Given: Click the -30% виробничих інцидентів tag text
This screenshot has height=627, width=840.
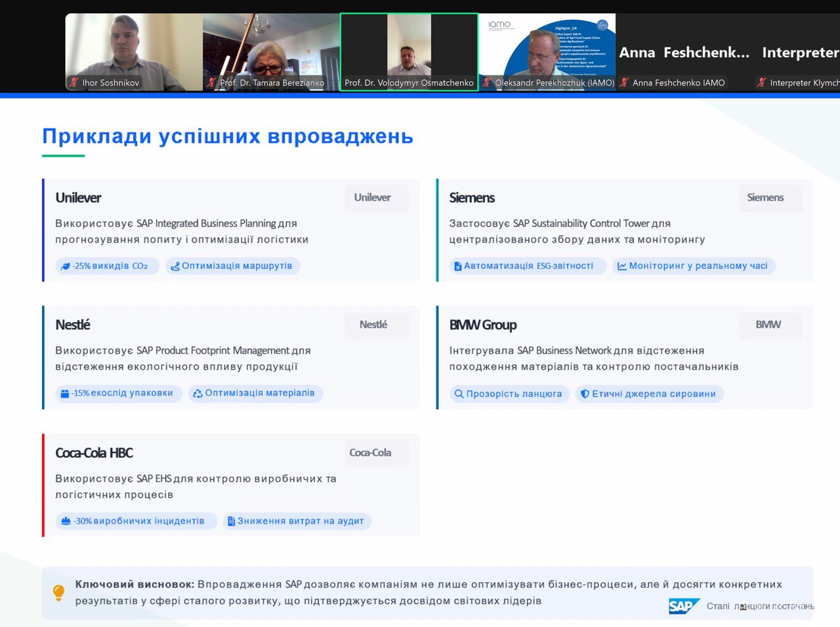Looking at the screenshot, I should click(139, 521).
